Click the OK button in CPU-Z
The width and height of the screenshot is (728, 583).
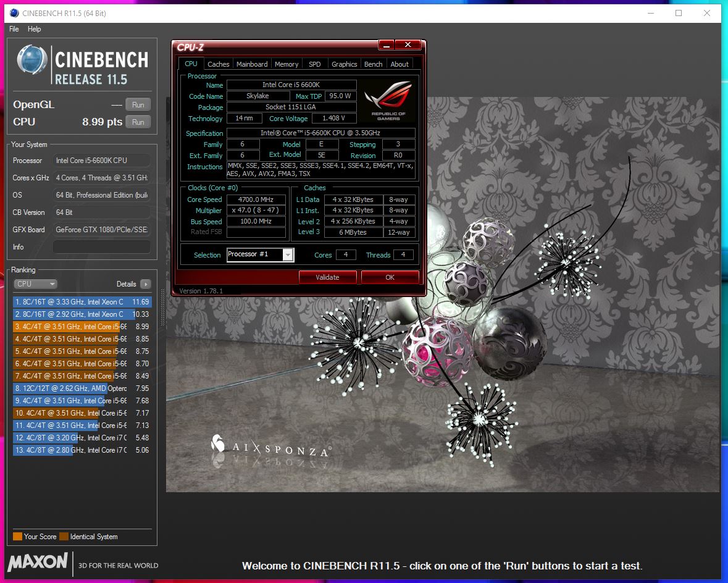(390, 277)
